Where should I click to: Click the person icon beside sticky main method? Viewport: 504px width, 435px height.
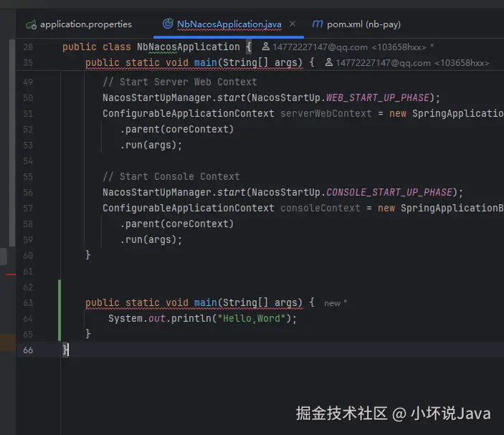328,62
